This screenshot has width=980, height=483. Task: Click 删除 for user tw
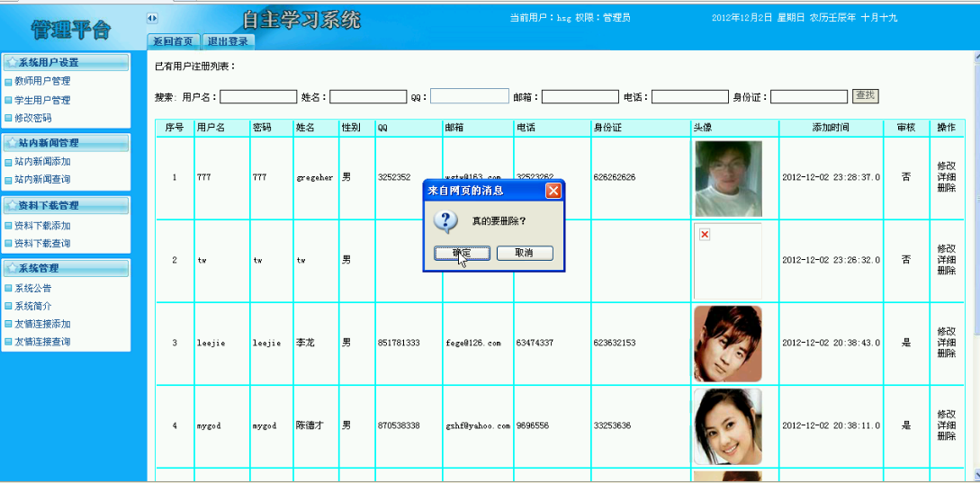coord(946,271)
